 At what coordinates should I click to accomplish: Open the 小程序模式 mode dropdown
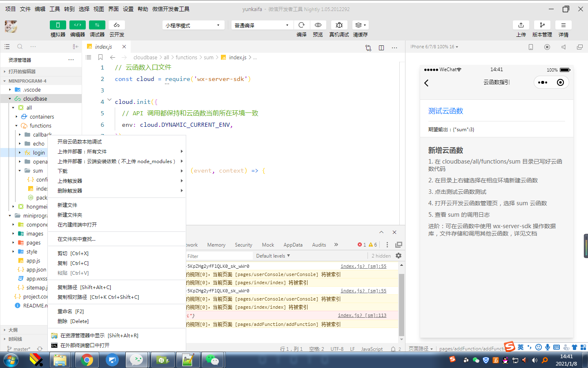click(x=194, y=25)
